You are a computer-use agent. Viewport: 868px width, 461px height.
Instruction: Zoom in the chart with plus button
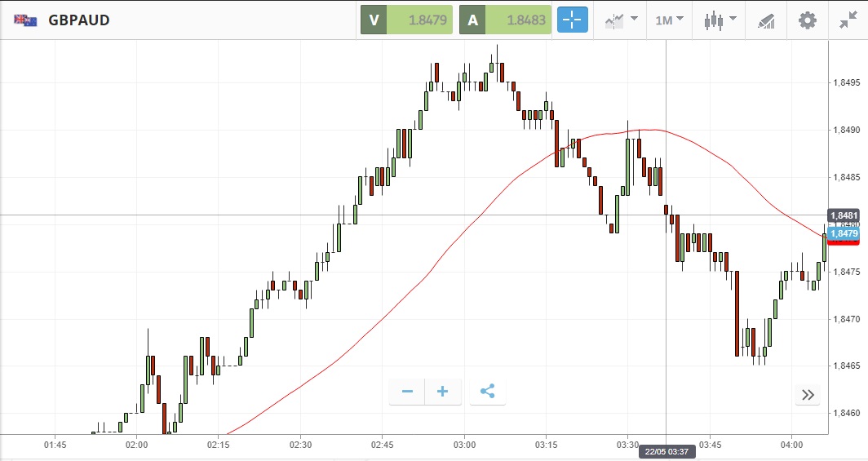pos(443,392)
